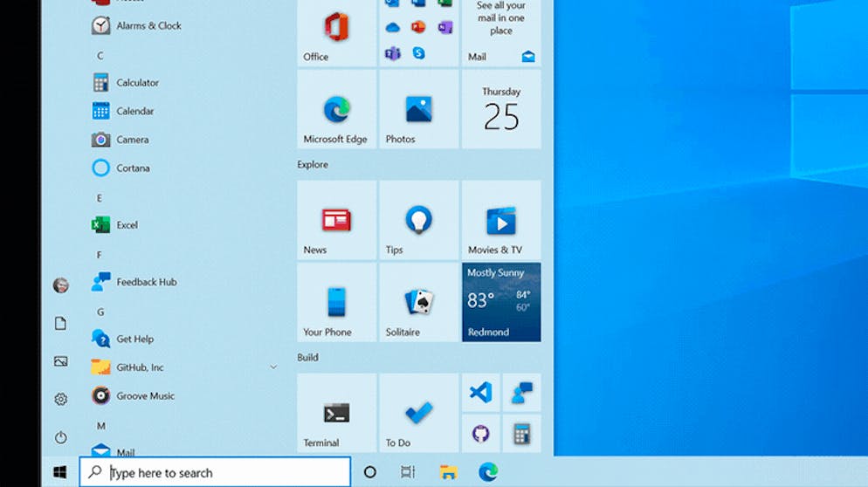Launch the Terminal tile
This screenshot has width=868, height=487.
[336, 413]
